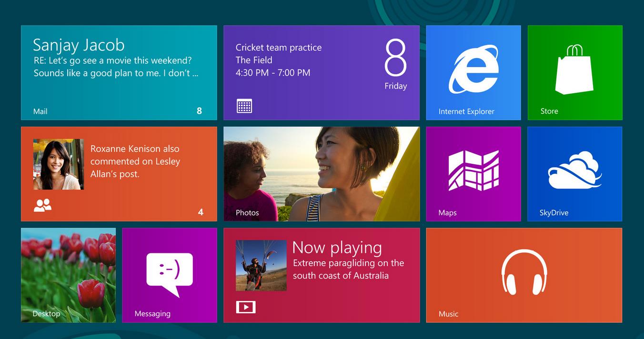The width and height of the screenshot is (644, 339).
Task: Click the large date number 8
Action: [395, 58]
